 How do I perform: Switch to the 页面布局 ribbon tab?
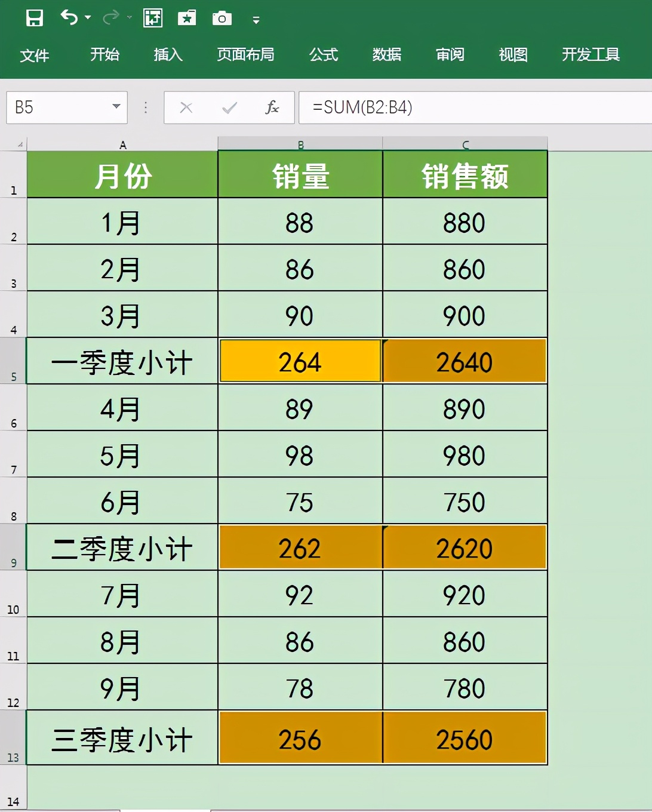pyautogui.click(x=245, y=54)
